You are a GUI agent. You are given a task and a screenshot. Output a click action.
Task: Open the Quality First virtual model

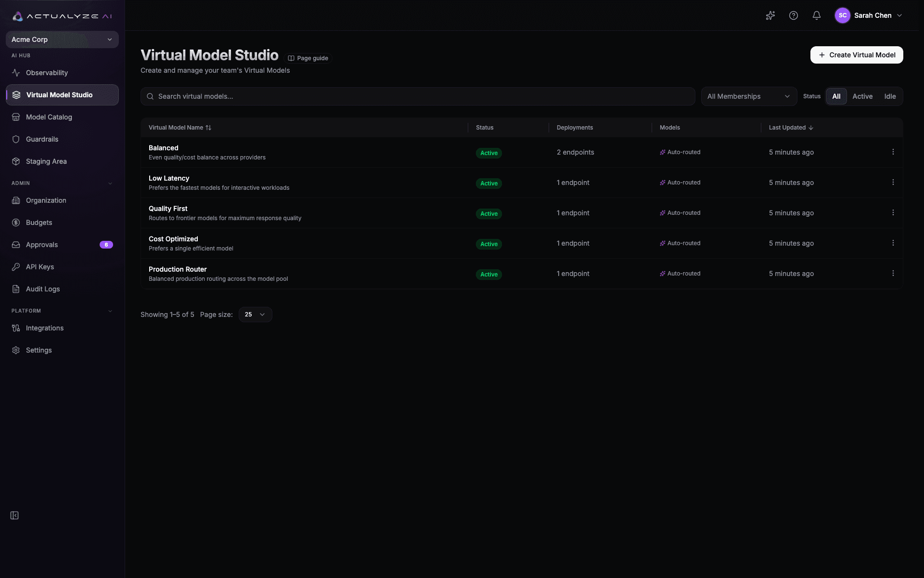168,209
